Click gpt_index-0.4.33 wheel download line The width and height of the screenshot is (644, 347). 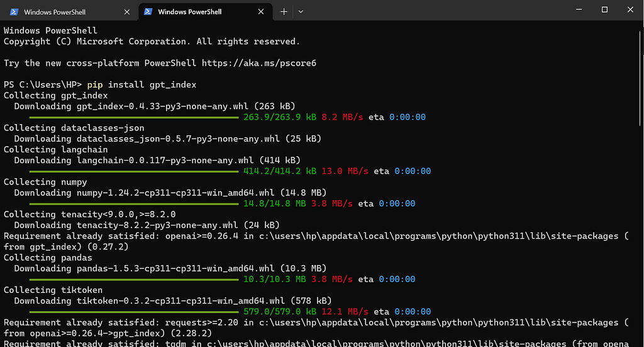pyautogui.click(x=155, y=106)
